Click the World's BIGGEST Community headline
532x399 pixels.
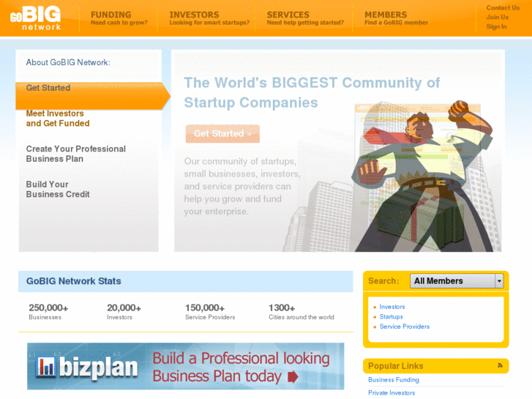[312, 92]
